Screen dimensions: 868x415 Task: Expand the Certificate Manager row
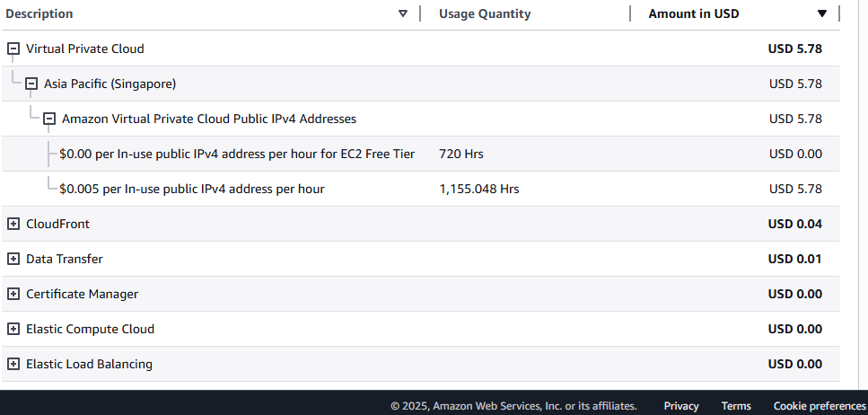13,294
